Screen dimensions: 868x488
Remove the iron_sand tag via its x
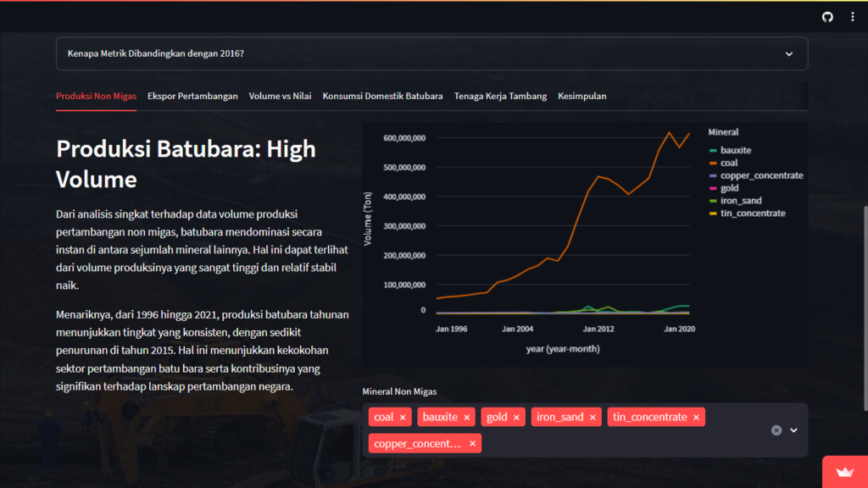click(593, 417)
